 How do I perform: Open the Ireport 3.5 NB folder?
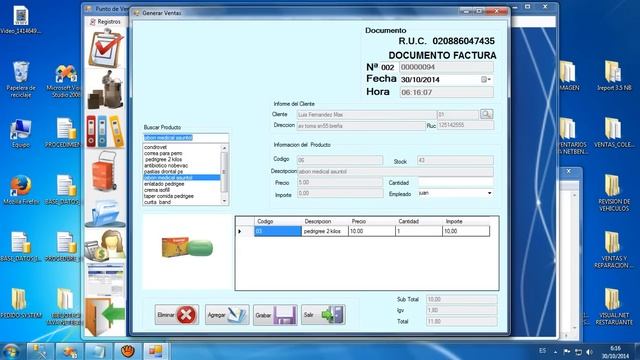pos(613,76)
